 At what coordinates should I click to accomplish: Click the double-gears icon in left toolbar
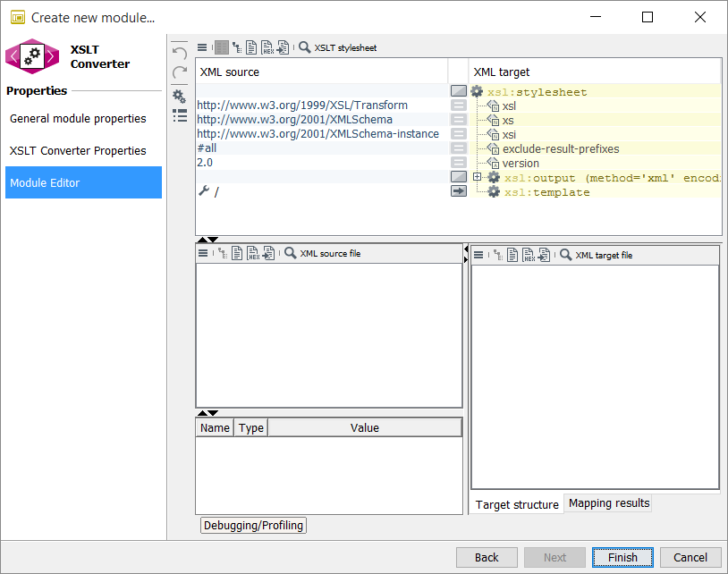pos(180,96)
